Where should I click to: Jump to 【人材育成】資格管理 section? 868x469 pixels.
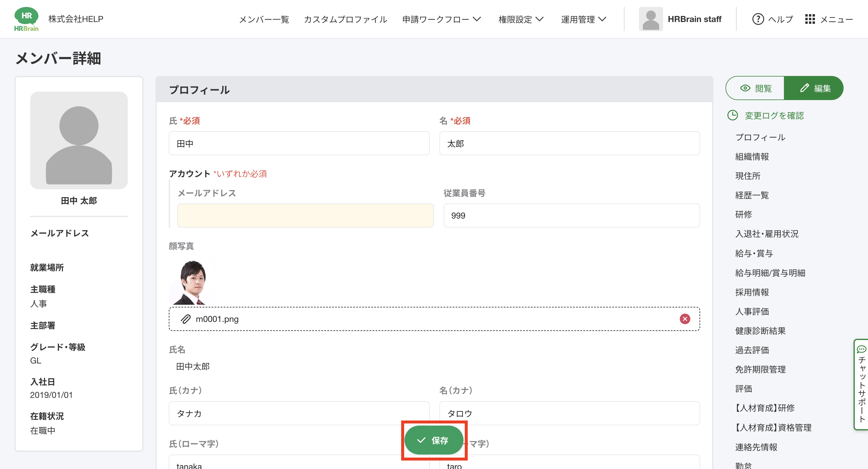click(773, 428)
